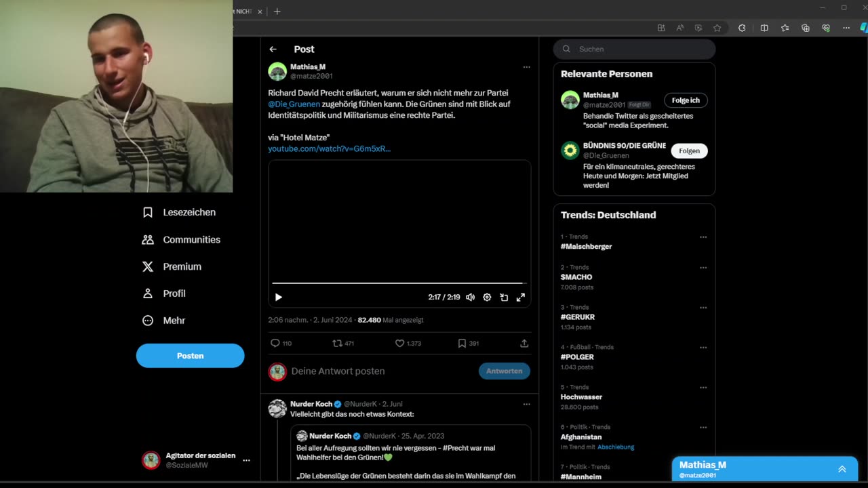Open the more menu on Mathias_M's post
This screenshot has height=488, width=868.
[x=526, y=67]
